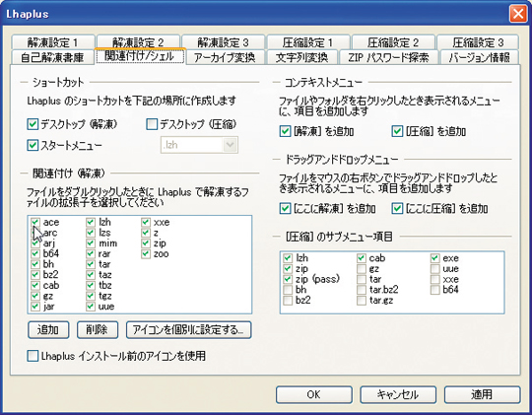Open the 圧縮設定 1 tab
This screenshot has height=415, width=532.
click(307, 42)
